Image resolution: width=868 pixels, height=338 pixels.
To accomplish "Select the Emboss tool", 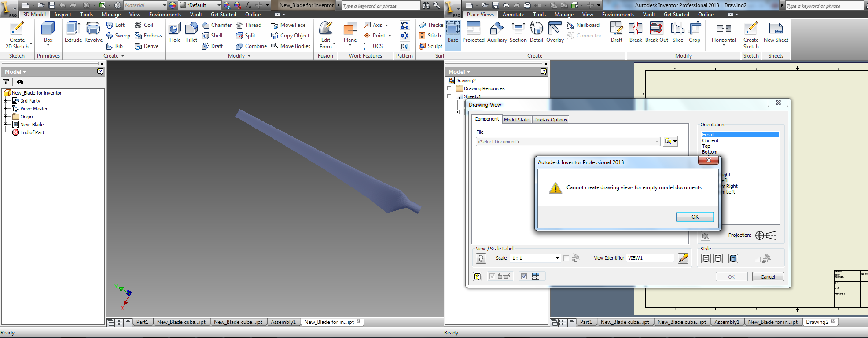I will 148,36.
